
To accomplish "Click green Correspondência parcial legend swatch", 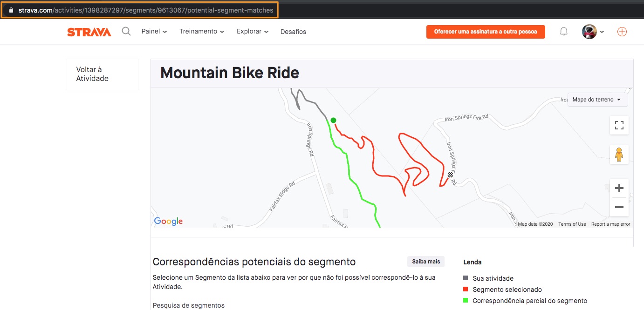I will point(466,301).
